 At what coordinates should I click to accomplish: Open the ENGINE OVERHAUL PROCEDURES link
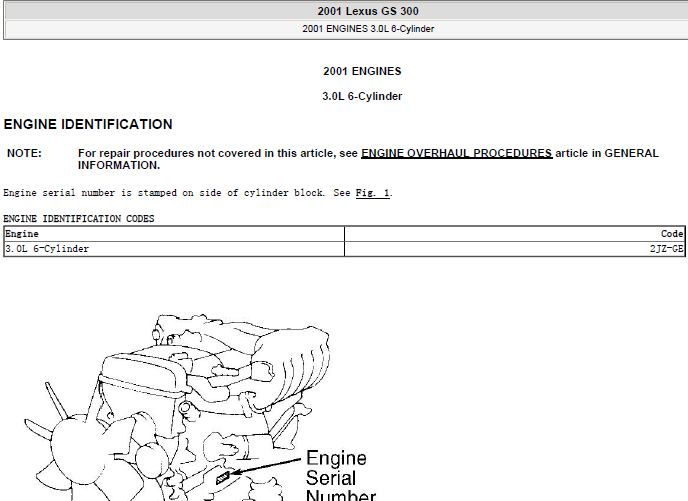coord(456,153)
